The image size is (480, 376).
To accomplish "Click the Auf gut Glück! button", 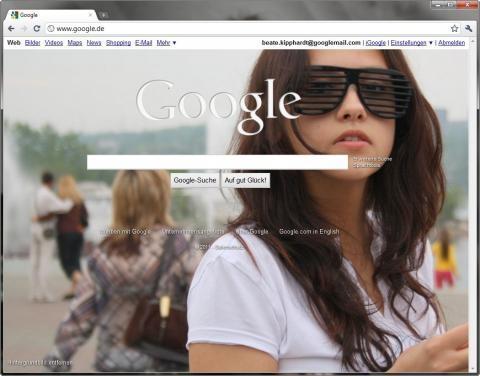I will 246,180.
